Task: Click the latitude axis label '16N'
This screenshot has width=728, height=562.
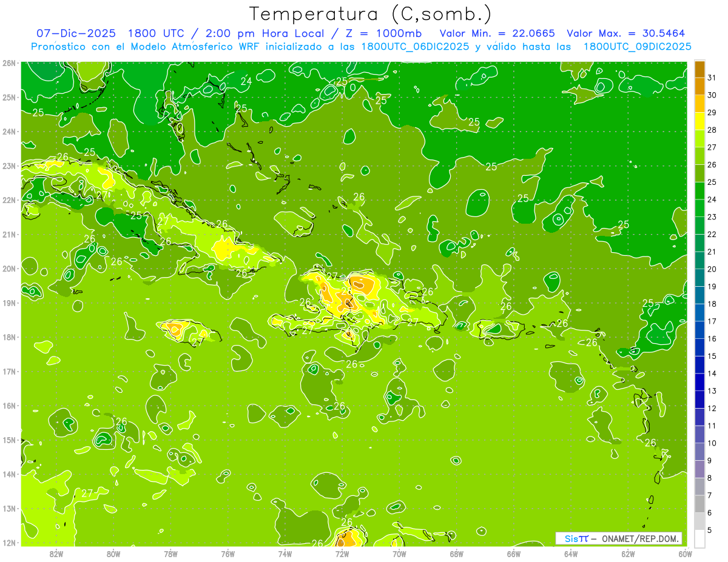Action: [9, 406]
